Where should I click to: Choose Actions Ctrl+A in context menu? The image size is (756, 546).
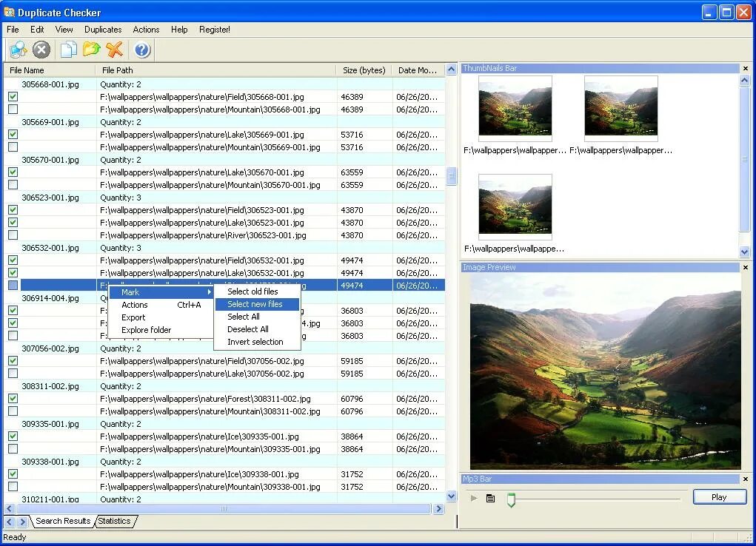(x=161, y=305)
